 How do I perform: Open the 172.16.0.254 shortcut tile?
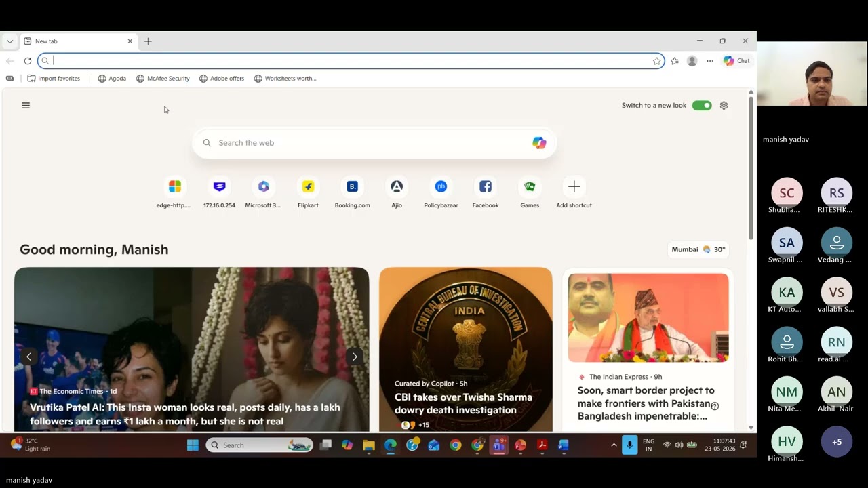(x=219, y=192)
